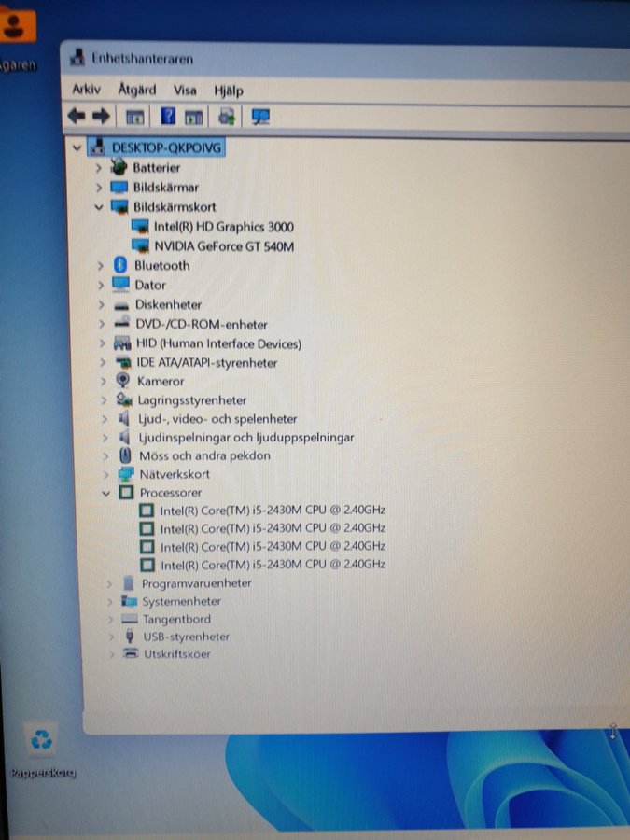Select Intel(R) HD Graphics 3000 entry
Image resolution: width=630 pixels, height=840 pixels.
click(223, 227)
